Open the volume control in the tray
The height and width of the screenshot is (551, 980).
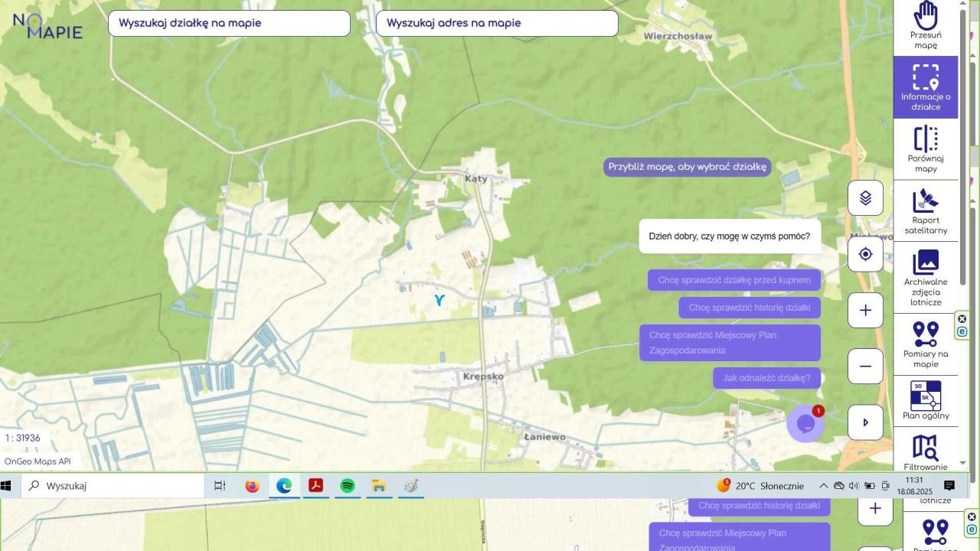coord(854,486)
